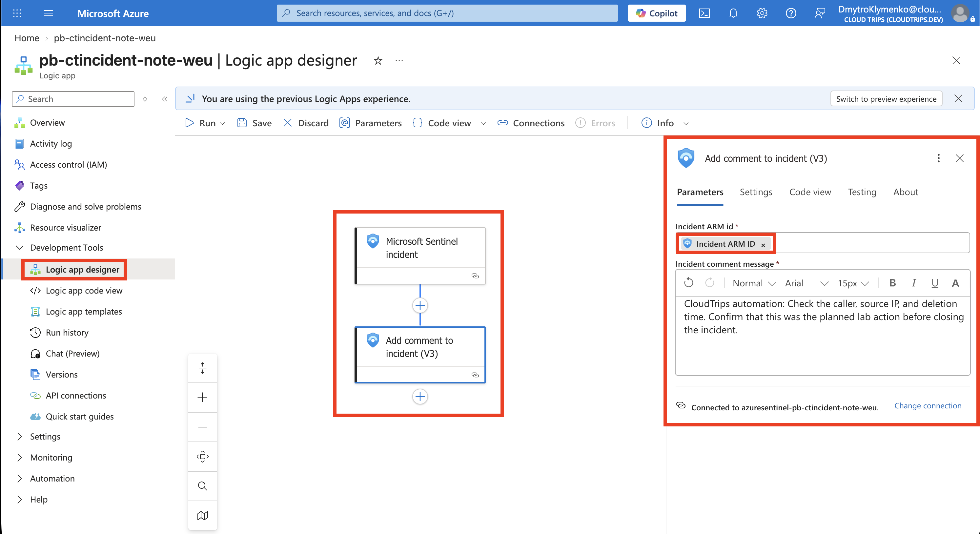980x534 pixels.
Task: Click connection icon on Add comment card
Action: (x=475, y=375)
